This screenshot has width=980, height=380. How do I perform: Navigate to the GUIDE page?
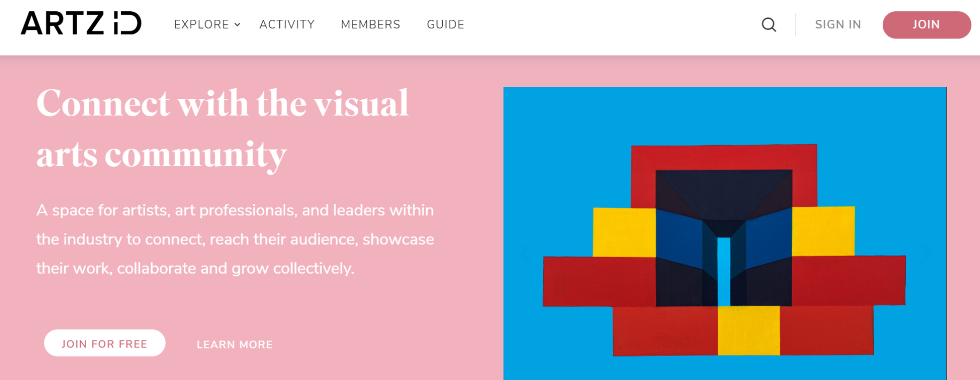(x=445, y=25)
